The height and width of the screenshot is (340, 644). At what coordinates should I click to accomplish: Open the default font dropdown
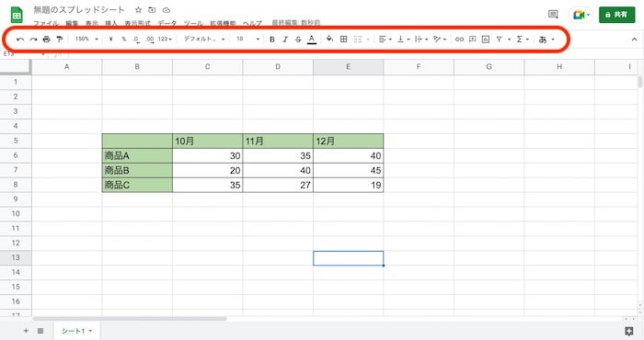click(204, 39)
